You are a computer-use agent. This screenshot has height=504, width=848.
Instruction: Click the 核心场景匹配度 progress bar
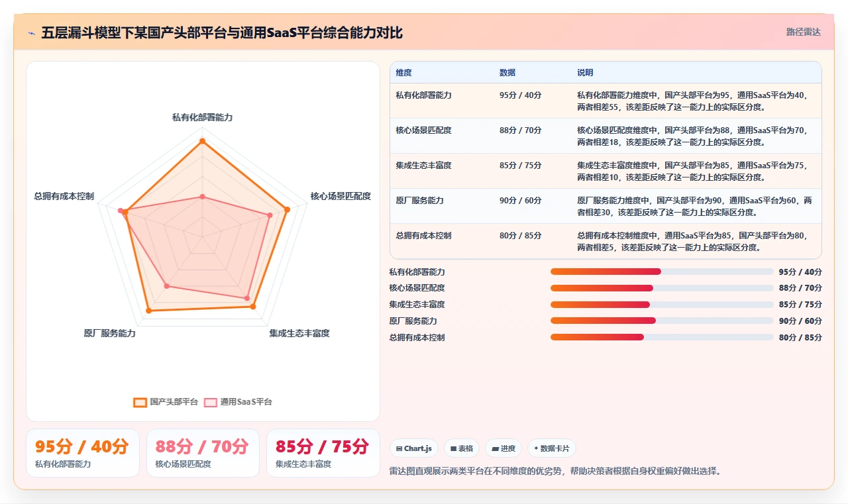(x=662, y=288)
